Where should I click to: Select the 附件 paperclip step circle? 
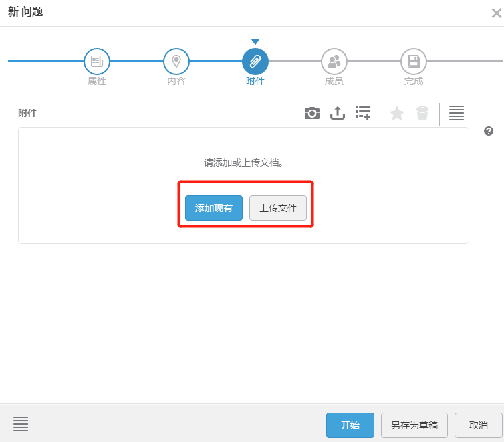click(255, 62)
